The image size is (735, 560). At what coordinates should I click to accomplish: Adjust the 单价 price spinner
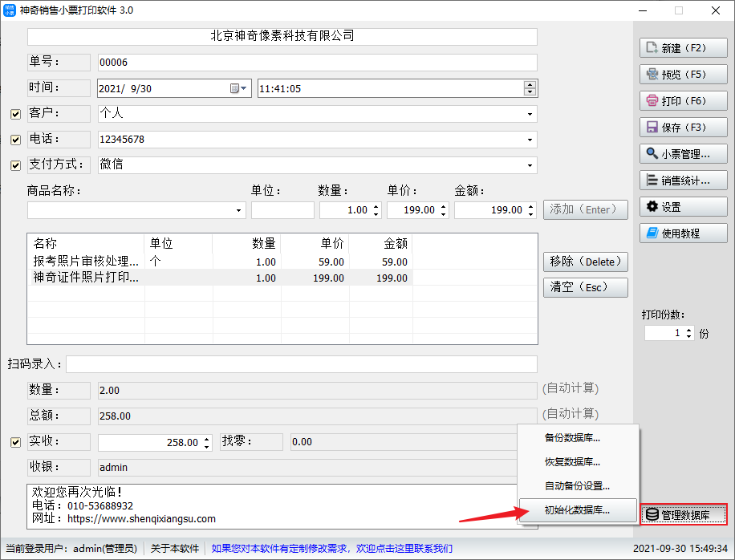[444, 210]
